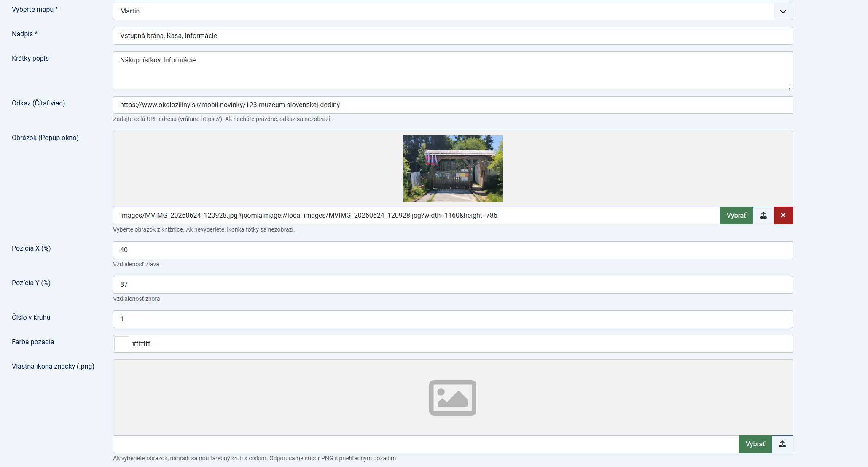Click into the Krátky popis textarea

pyautogui.click(x=453, y=70)
